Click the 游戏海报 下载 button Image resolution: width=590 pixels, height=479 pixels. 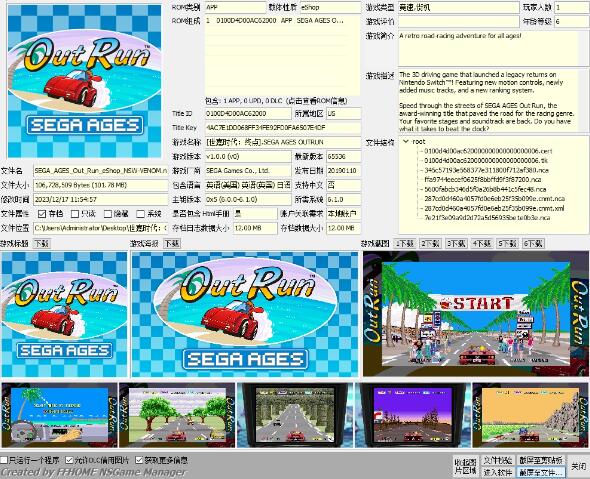click(172, 243)
